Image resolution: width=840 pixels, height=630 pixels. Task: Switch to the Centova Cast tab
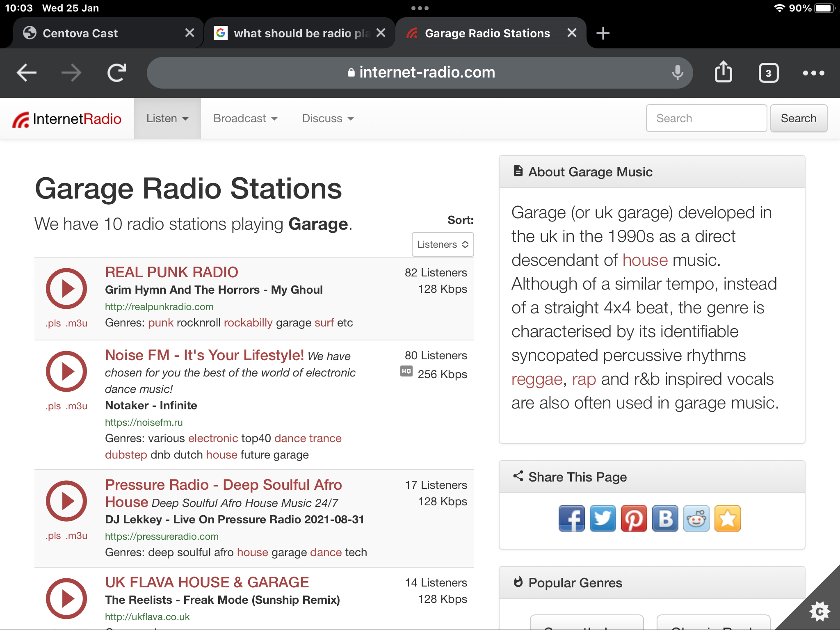(80, 33)
